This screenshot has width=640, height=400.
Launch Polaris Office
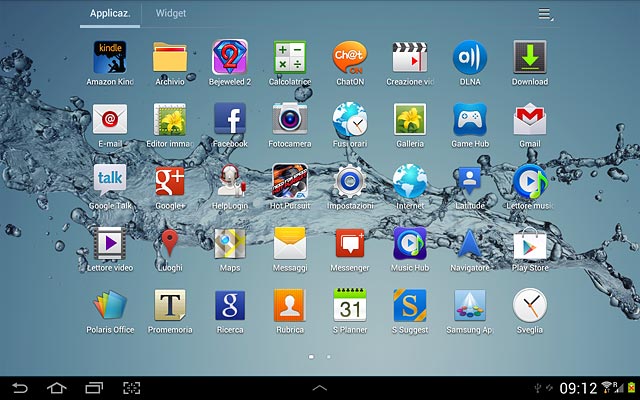(x=110, y=305)
